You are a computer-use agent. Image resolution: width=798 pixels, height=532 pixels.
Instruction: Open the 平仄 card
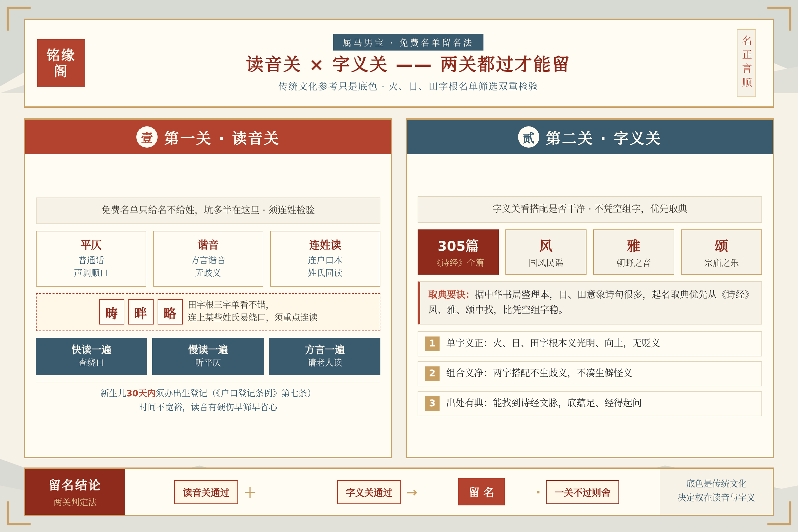(91, 259)
